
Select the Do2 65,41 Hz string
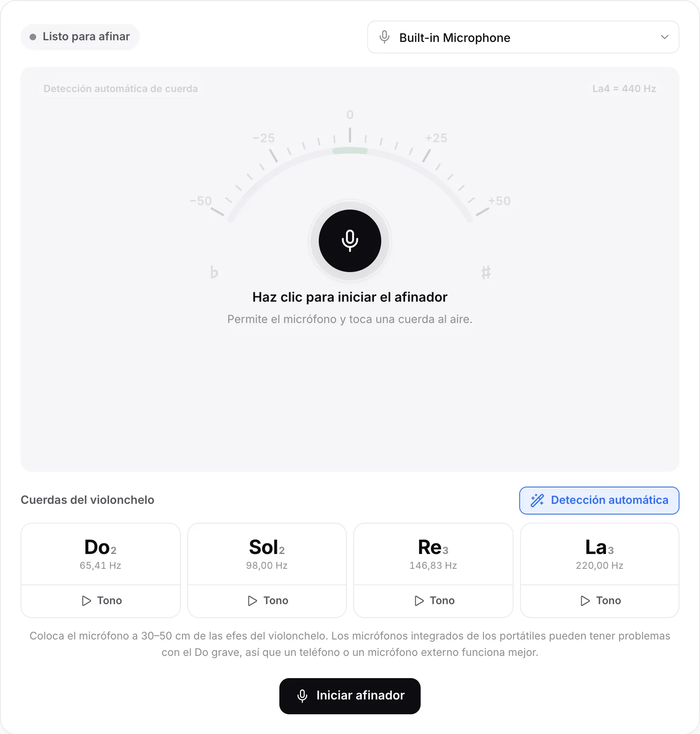tap(101, 554)
